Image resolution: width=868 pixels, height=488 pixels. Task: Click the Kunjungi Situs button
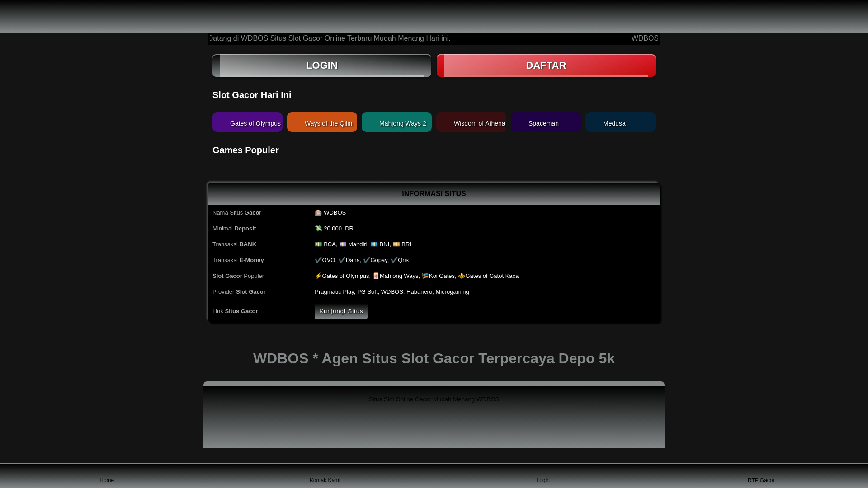tap(341, 311)
